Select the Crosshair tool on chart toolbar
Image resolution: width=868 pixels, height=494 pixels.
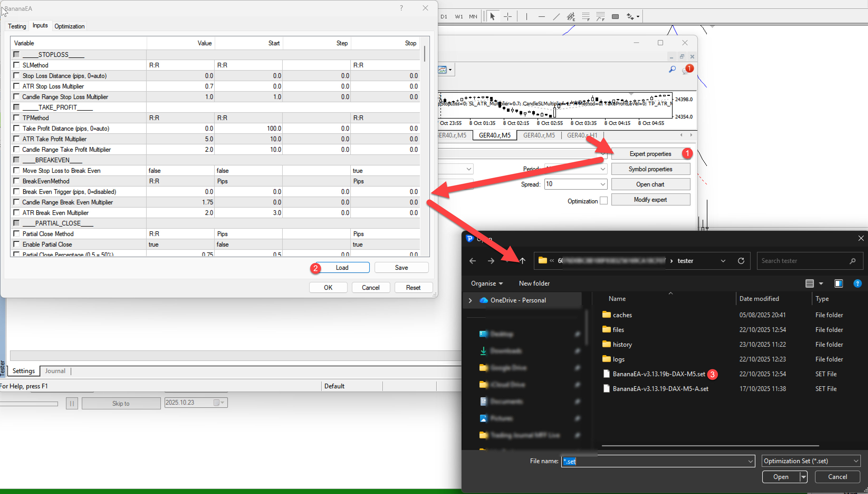[x=508, y=16]
